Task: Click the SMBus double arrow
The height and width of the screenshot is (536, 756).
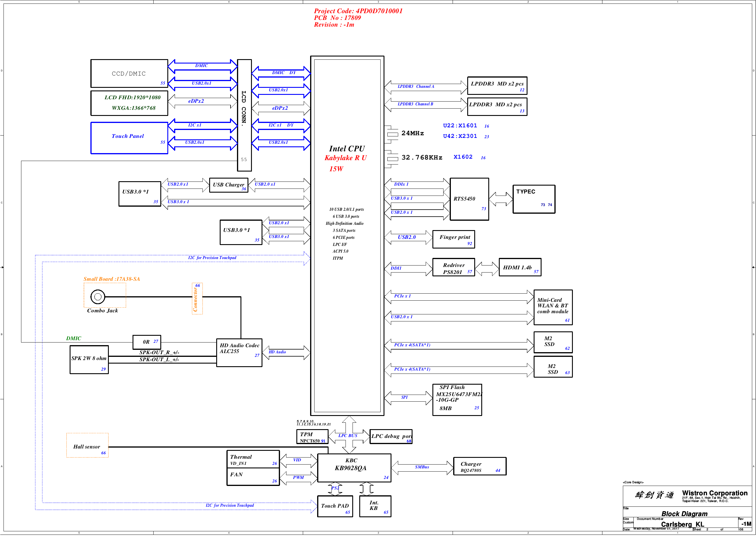Action: 422,468
